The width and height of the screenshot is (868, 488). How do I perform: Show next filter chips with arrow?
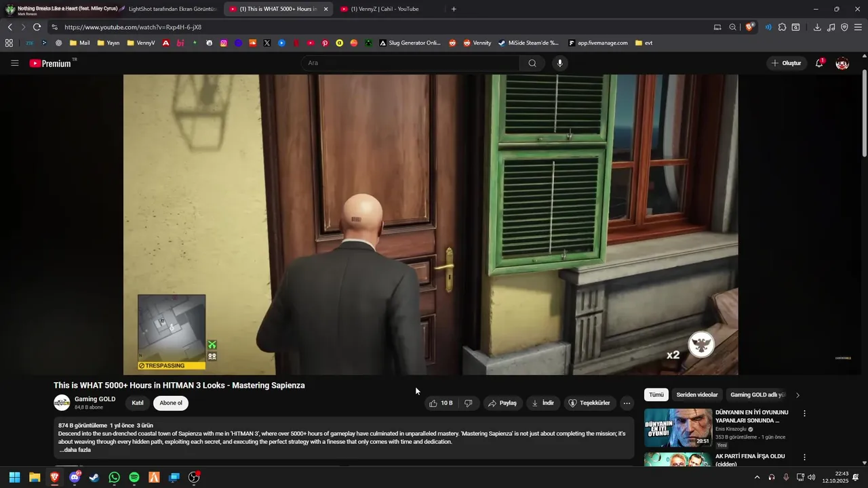[x=797, y=394]
